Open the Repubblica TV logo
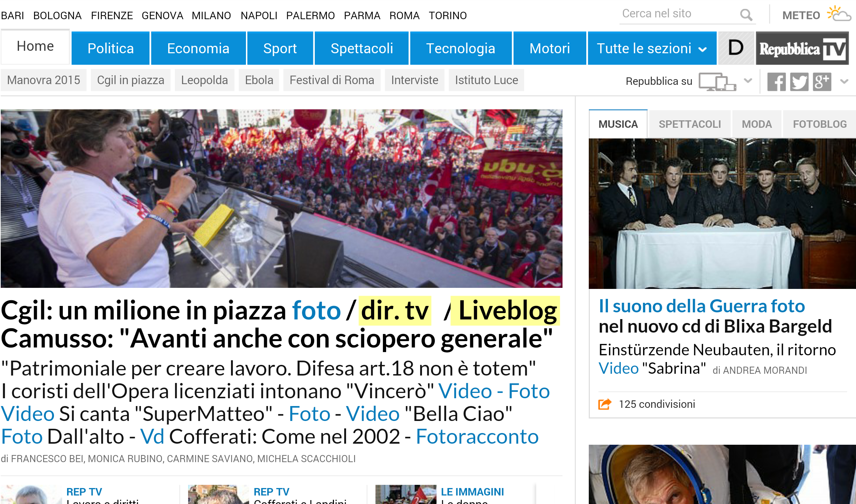 (x=802, y=48)
